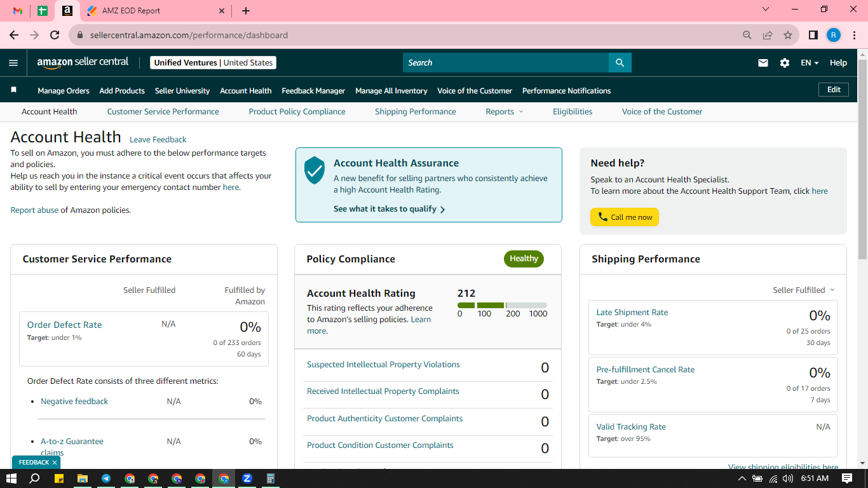Switch to Customer Service Performance tab

click(163, 111)
